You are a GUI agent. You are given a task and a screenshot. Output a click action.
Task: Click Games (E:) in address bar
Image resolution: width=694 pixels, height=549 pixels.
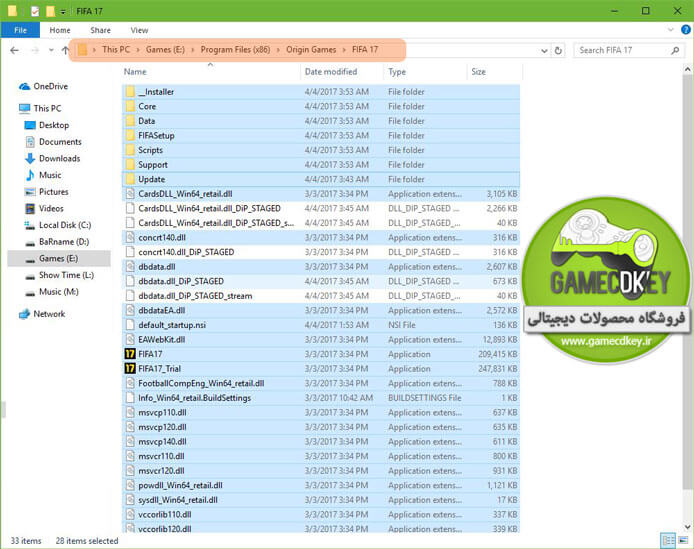165,50
